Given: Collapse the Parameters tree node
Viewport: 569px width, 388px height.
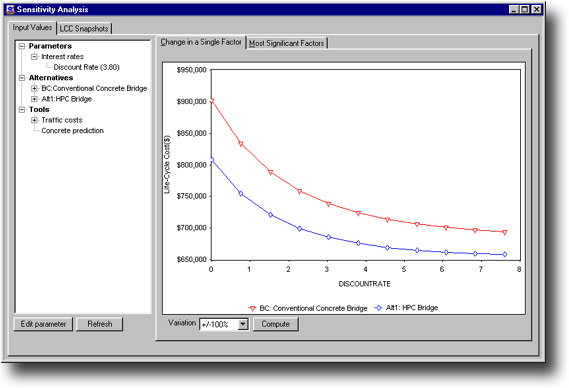Looking at the screenshot, I should (22, 46).
